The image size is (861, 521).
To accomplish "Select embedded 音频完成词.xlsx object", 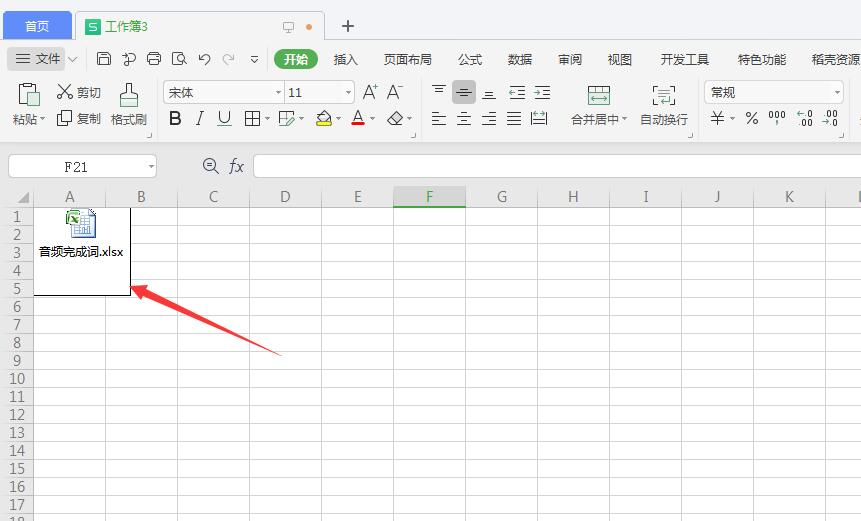I will click(x=82, y=251).
